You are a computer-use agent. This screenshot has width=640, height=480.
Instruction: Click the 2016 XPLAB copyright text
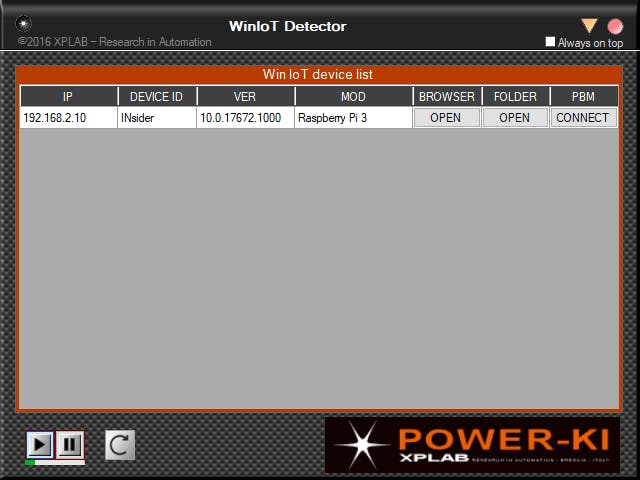[114, 42]
